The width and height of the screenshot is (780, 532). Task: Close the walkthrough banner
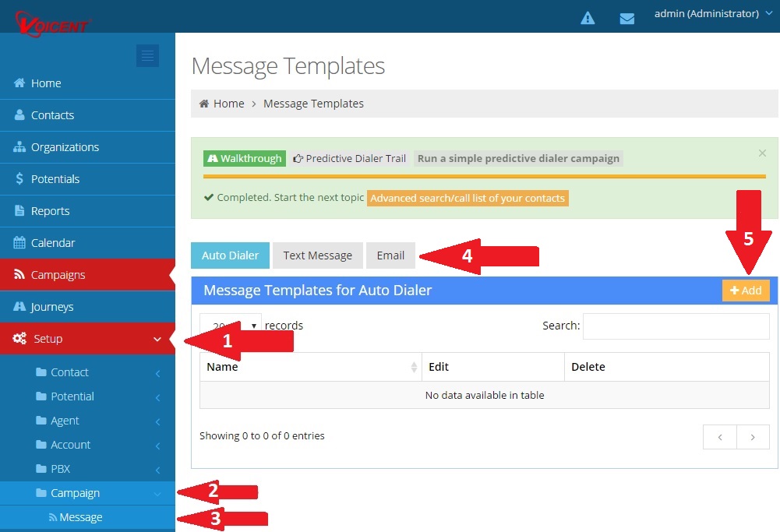[x=762, y=153]
